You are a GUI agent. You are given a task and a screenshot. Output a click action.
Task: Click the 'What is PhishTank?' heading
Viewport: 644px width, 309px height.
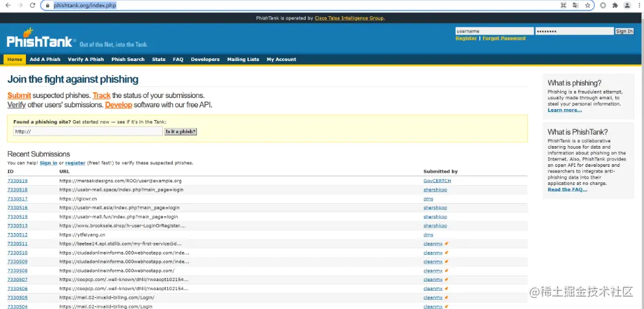click(576, 132)
